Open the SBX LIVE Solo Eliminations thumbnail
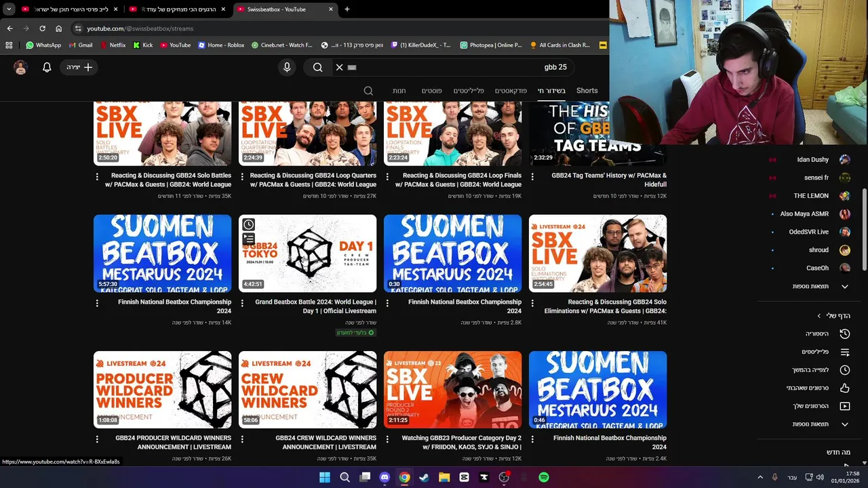The width and height of the screenshot is (868, 488). (x=598, y=253)
